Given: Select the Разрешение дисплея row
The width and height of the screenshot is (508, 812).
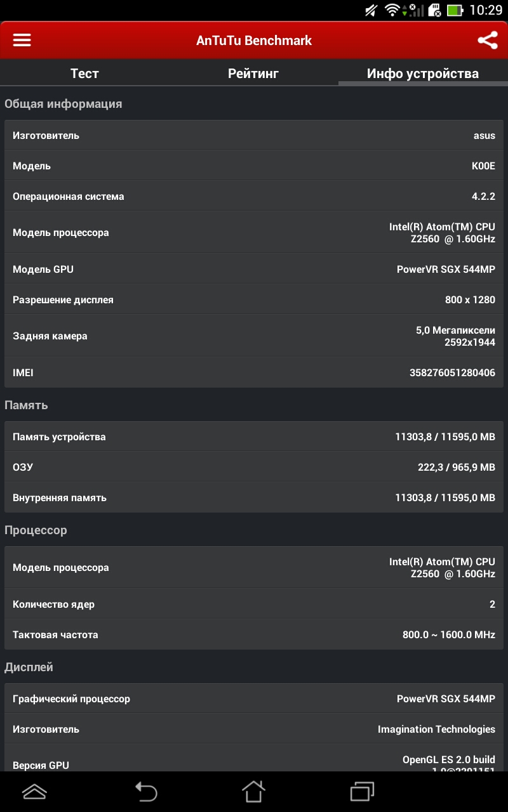Looking at the screenshot, I should click(254, 299).
